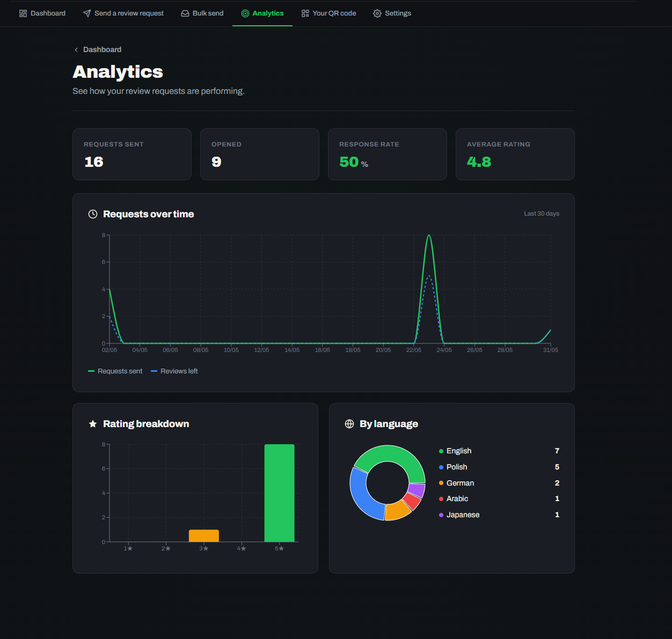
Task: Switch to Your QR code tab
Action: tap(329, 13)
